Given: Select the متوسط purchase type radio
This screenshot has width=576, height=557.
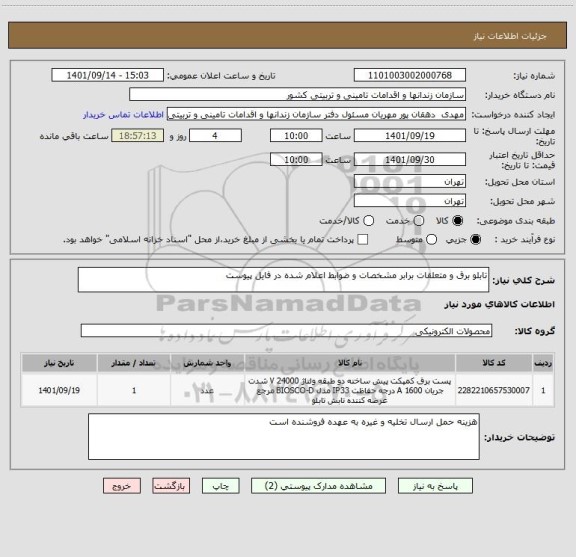Looking at the screenshot, I should click(x=431, y=240).
